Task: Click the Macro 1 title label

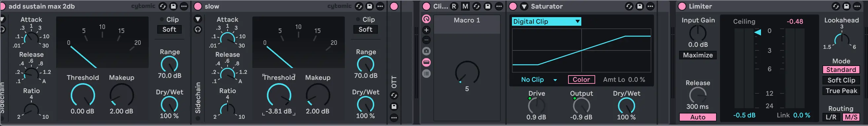Action: [467, 20]
